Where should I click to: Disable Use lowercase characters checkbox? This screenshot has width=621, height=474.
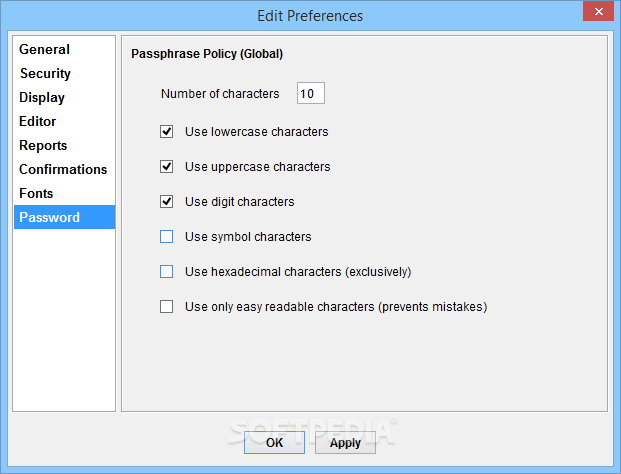[x=167, y=131]
